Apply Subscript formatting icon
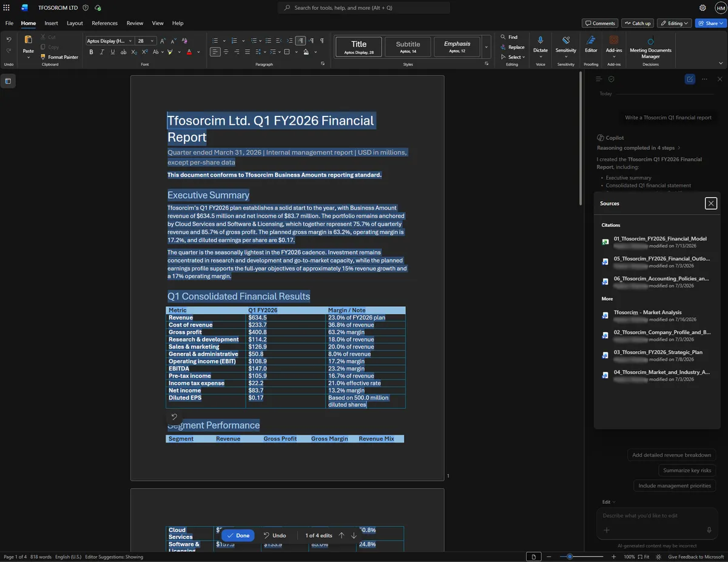The width and height of the screenshot is (728, 562). [x=135, y=52]
